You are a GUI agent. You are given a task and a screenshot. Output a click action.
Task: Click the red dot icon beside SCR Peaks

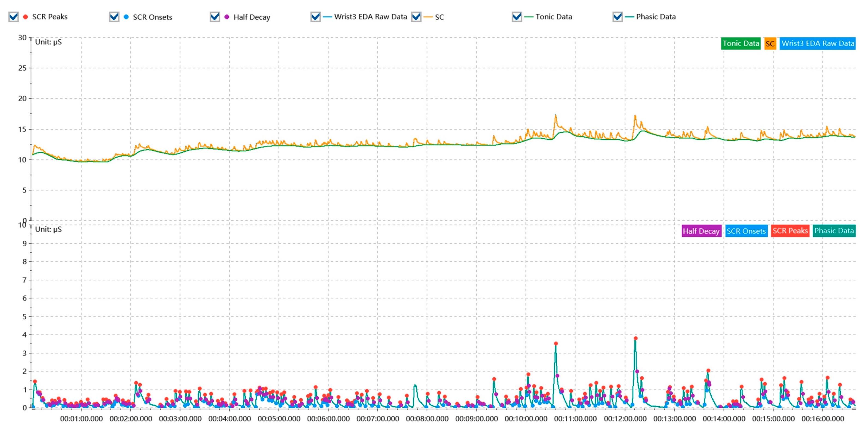click(25, 17)
